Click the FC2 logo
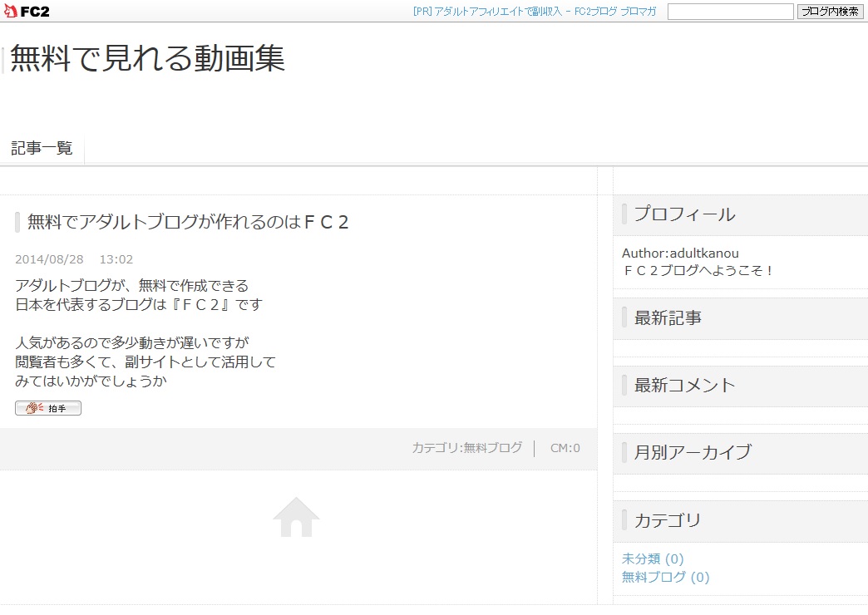This screenshot has height=615, width=868. point(27,11)
